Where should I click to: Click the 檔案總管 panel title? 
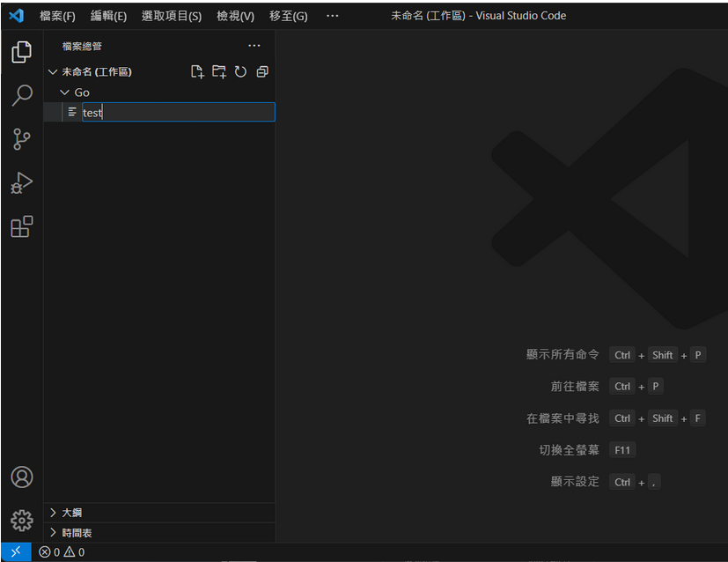82,46
